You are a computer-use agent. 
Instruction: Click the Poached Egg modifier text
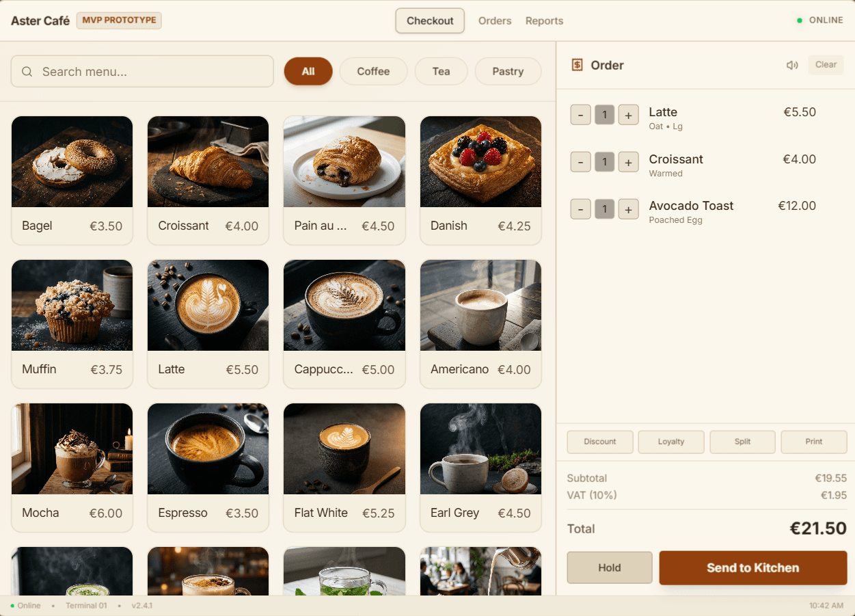tap(676, 220)
